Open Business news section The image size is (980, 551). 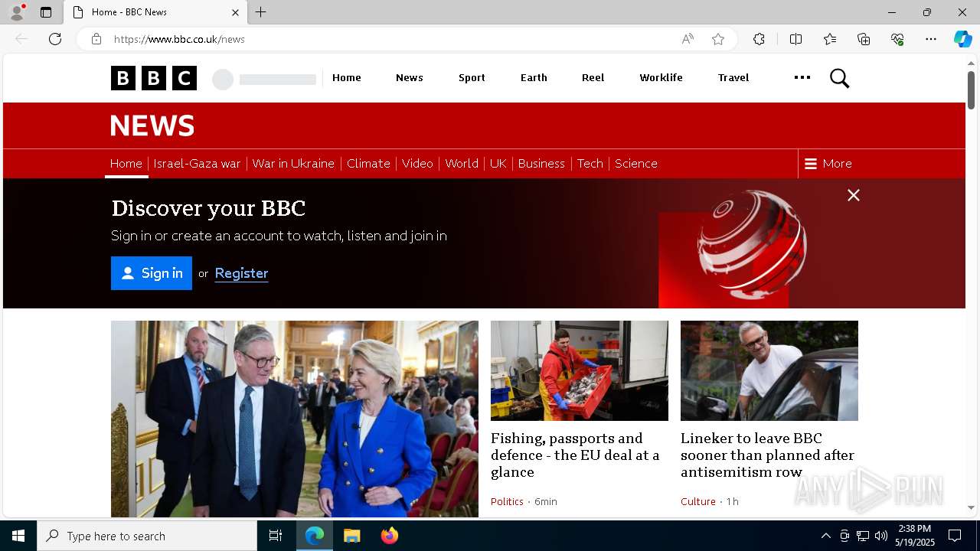541,164
